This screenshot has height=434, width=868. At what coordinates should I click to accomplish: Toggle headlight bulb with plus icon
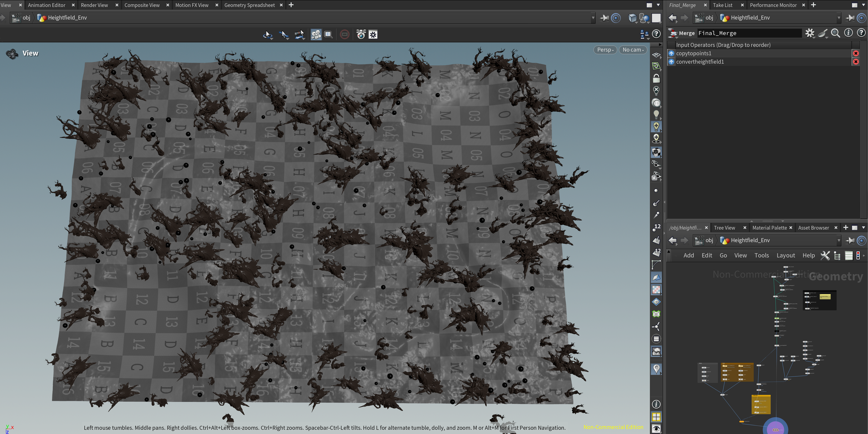(656, 126)
